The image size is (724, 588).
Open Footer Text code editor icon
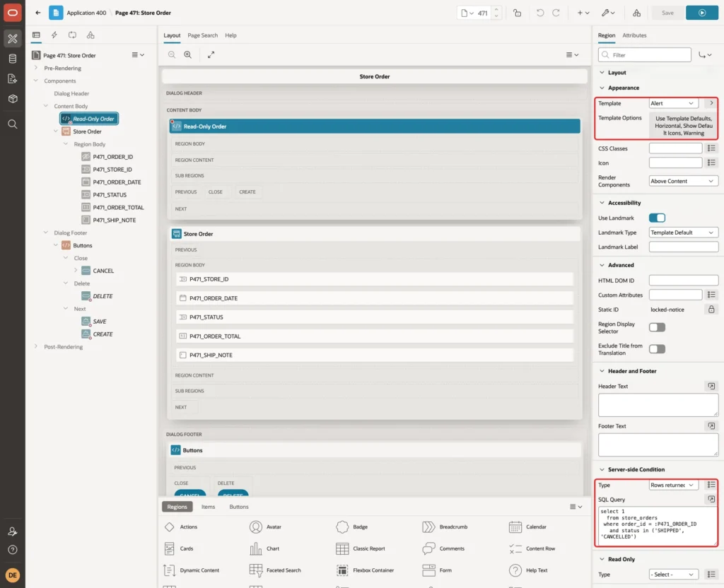(x=711, y=425)
